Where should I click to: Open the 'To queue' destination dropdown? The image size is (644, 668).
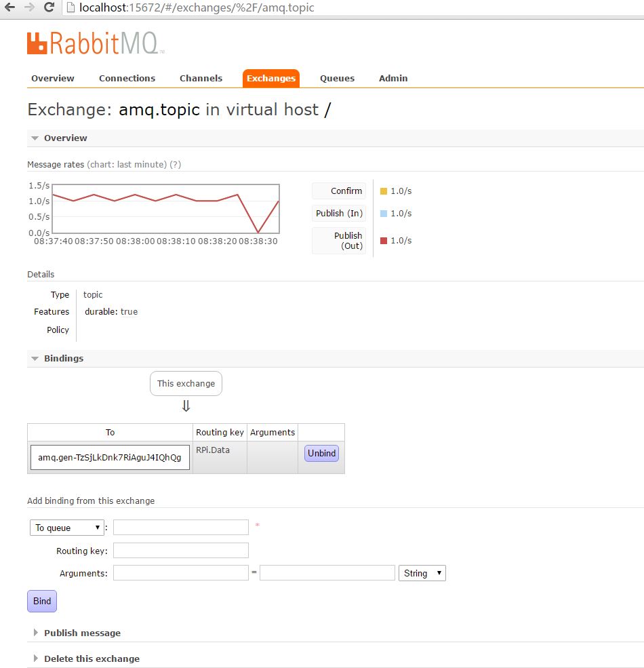pyautogui.click(x=67, y=528)
